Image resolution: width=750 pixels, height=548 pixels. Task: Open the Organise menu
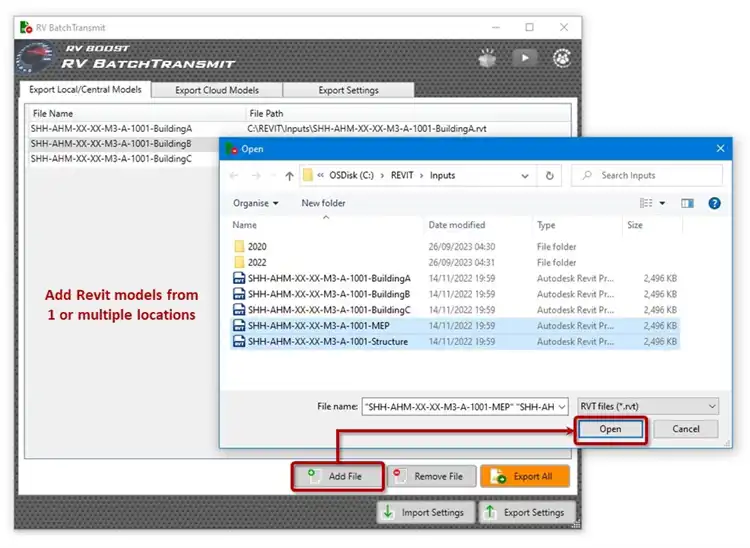[x=256, y=203]
